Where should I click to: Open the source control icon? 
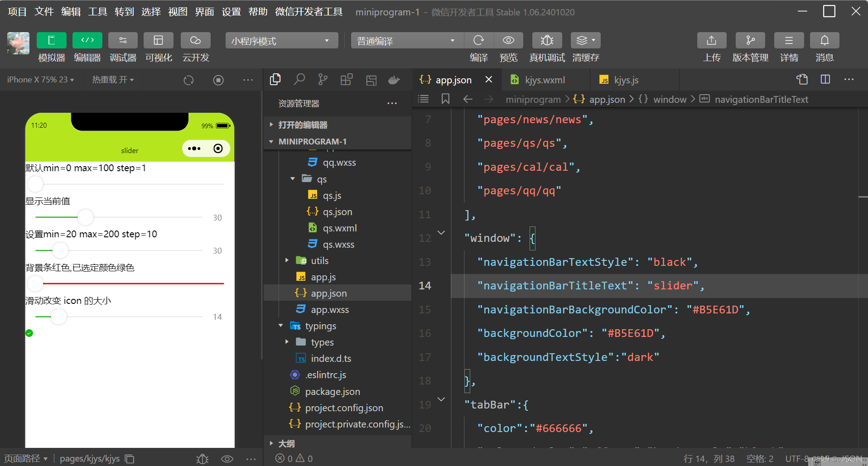323,80
